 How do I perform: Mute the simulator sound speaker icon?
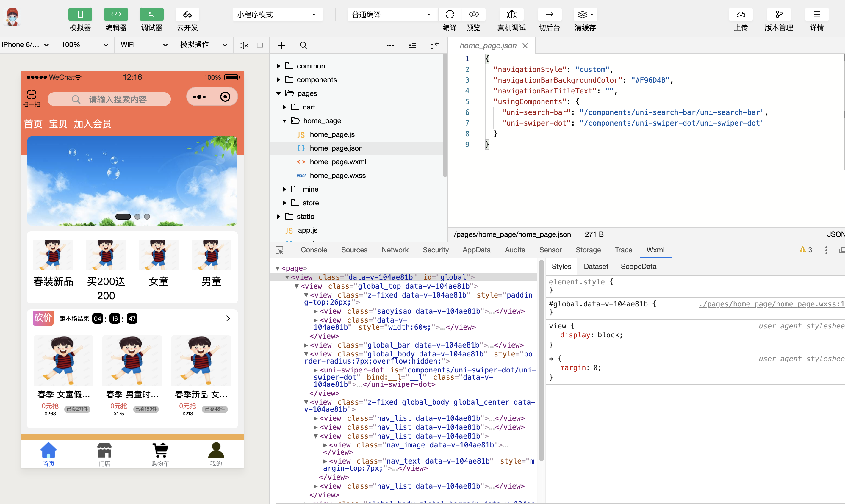pos(243,45)
